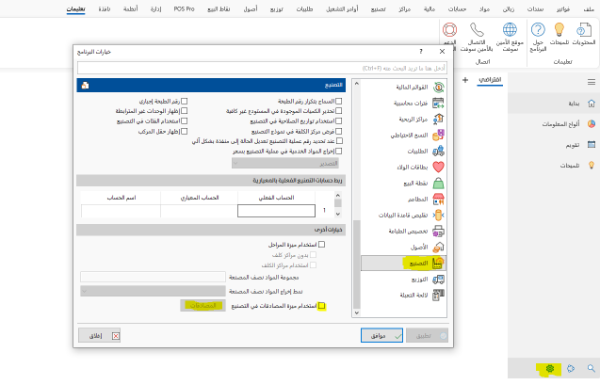The width and height of the screenshot is (600, 379).
Task: Click the إغلاق close button
Action: click(x=99, y=336)
